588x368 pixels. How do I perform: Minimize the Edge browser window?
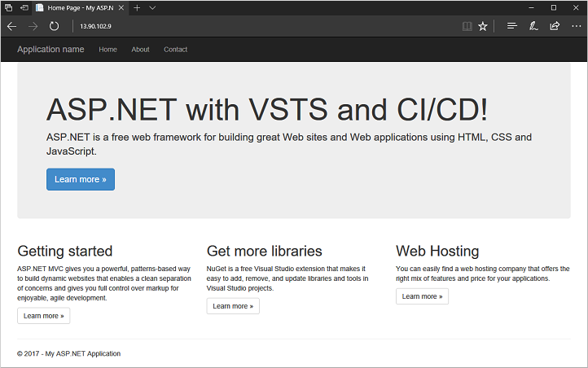[531, 7]
